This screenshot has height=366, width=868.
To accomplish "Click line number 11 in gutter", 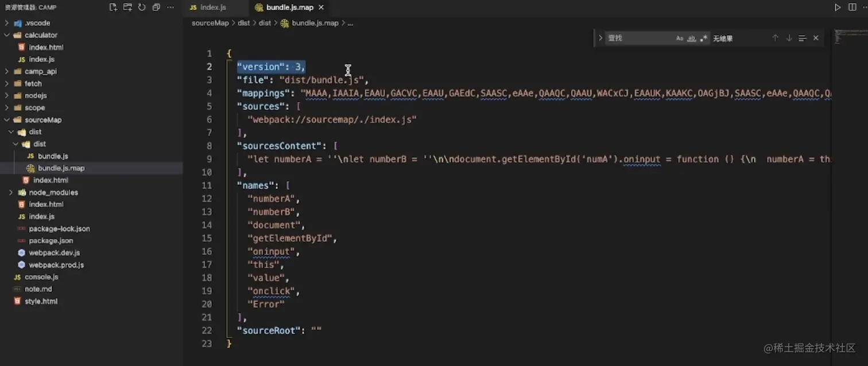I will 207,185.
